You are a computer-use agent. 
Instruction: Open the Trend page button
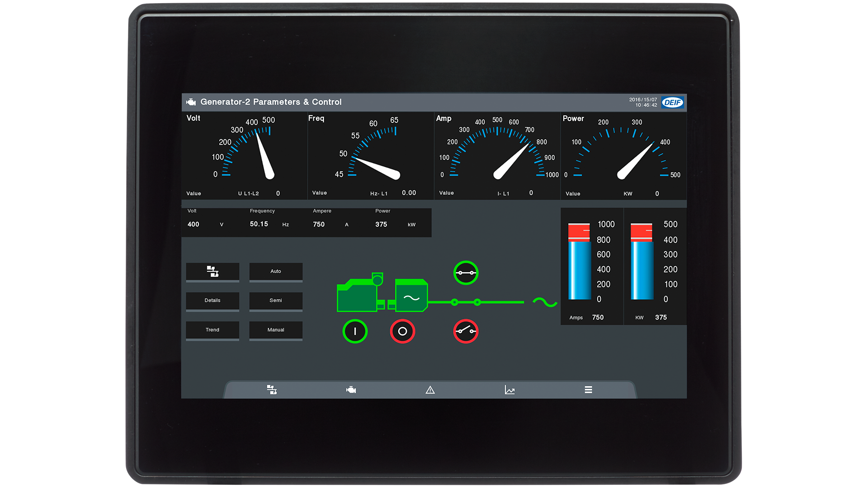(212, 330)
